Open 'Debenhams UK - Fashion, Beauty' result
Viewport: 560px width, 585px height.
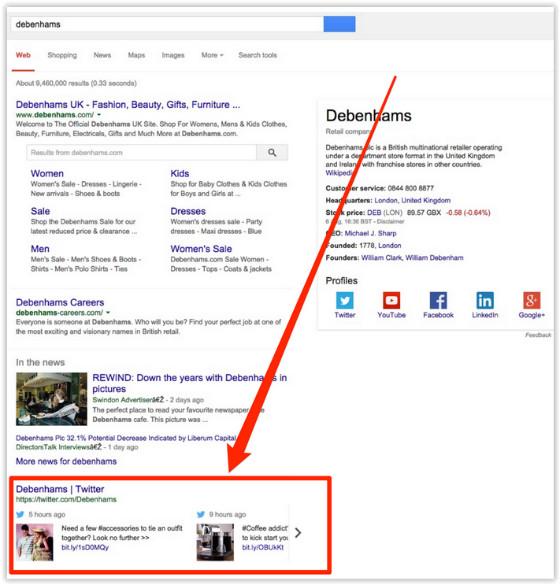point(128,105)
